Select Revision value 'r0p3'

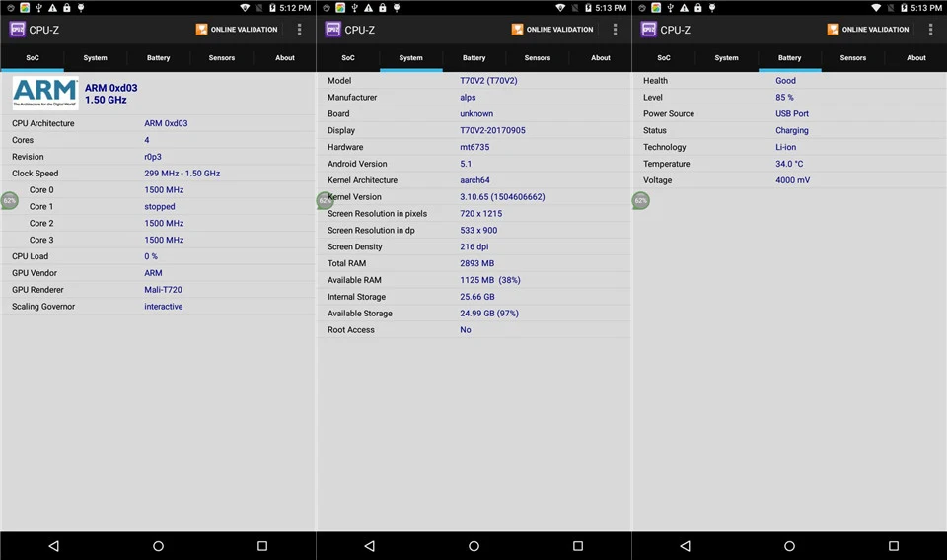pyautogui.click(x=153, y=157)
